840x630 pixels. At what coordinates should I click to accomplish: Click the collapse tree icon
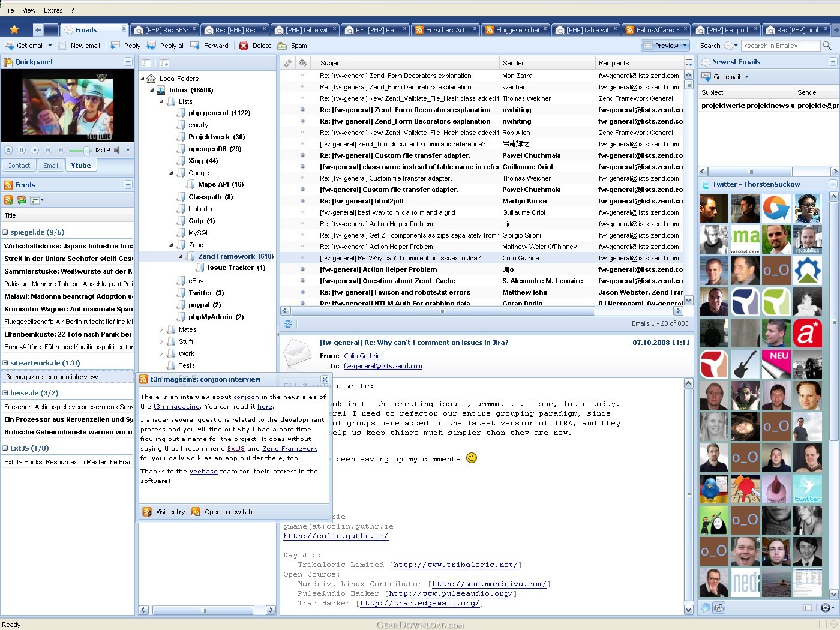tap(164, 63)
